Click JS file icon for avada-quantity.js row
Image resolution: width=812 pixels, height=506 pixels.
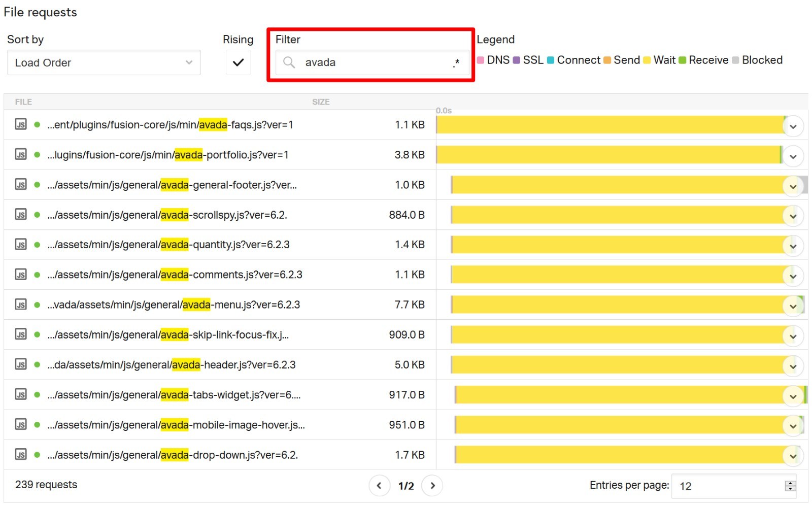(x=21, y=245)
